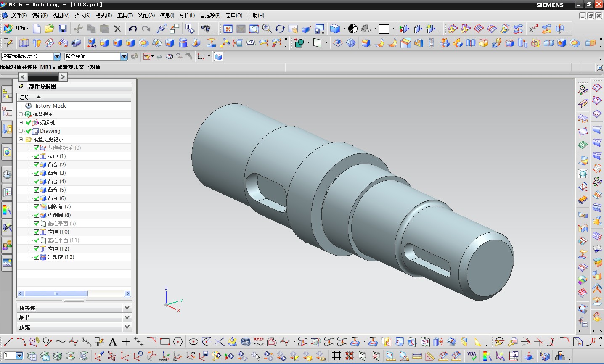
Task: Select the Text 'A' curve tool
Action: point(113,342)
